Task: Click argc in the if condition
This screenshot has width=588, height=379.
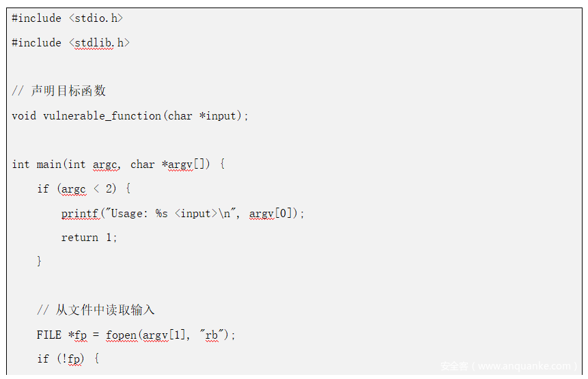Action: 73,189
